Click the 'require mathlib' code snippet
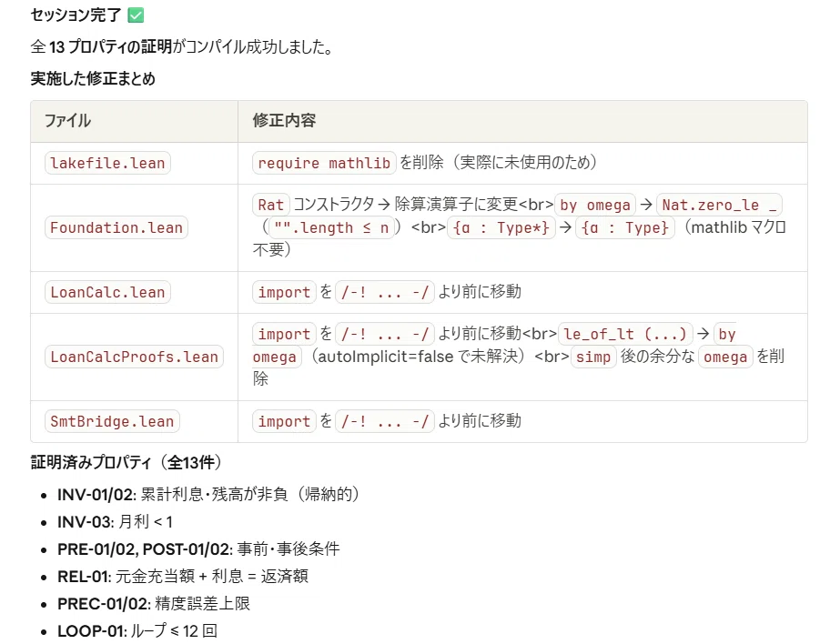The height and width of the screenshot is (644, 830). point(324,163)
